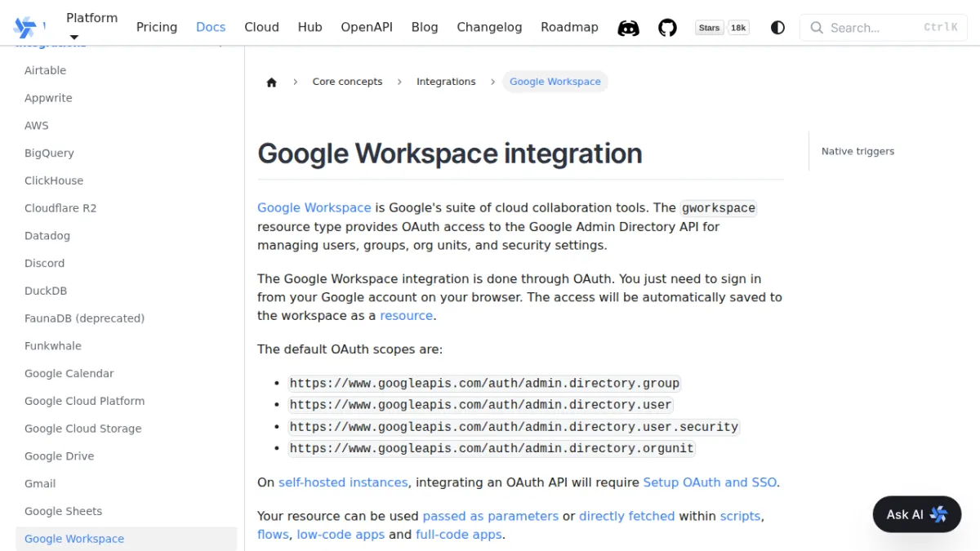Image resolution: width=980 pixels, height=551 pixels.
Task: Open the Changelog nav item
Action: (489, 27)
